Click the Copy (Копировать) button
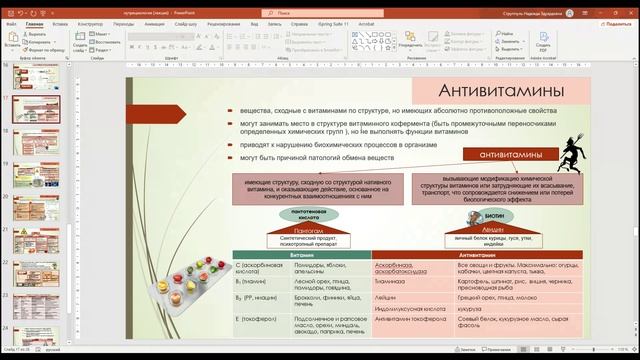Viewport: 640px width, 360px height. pyautogui.click(x=36, y=42)
